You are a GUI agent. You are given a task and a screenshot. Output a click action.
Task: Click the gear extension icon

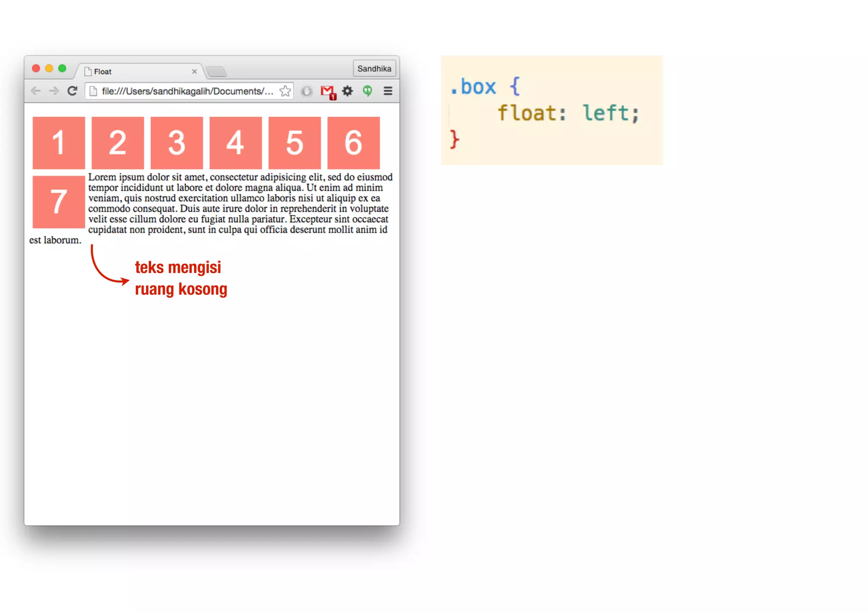pyautogui.click(x=348, y=91)
